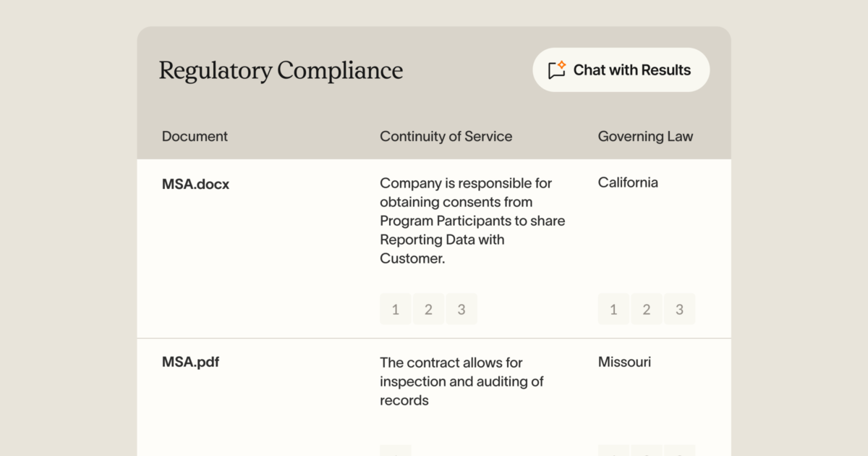
Task: Click the sparkle on the Chat with Results icon
Action: pyautogui.click(x=563, y=64)
